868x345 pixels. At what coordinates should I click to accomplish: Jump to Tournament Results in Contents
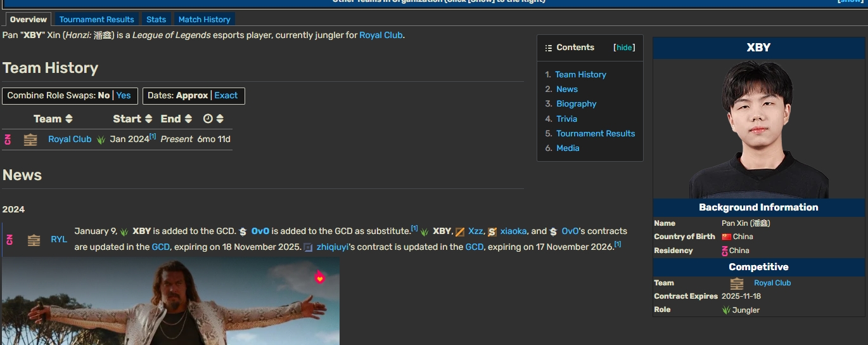point(596,133)
